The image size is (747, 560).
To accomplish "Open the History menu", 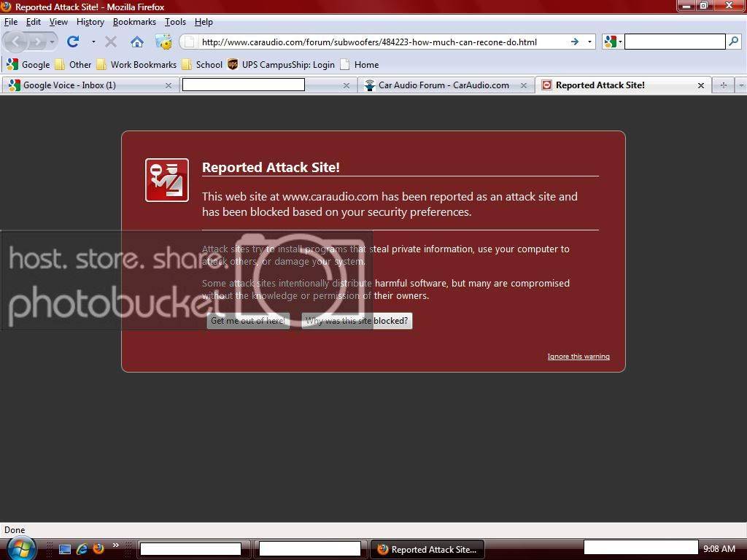I will coord(90,22).
